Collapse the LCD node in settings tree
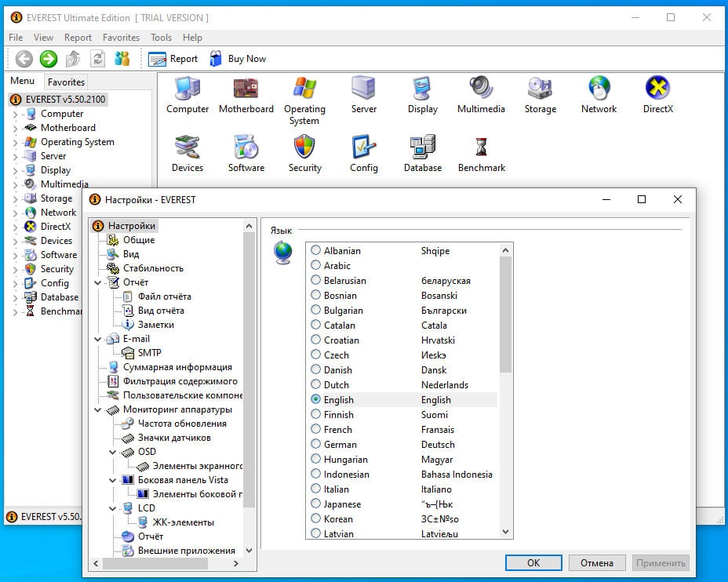The height and width of the screenshot is (582, 728). 112,508
